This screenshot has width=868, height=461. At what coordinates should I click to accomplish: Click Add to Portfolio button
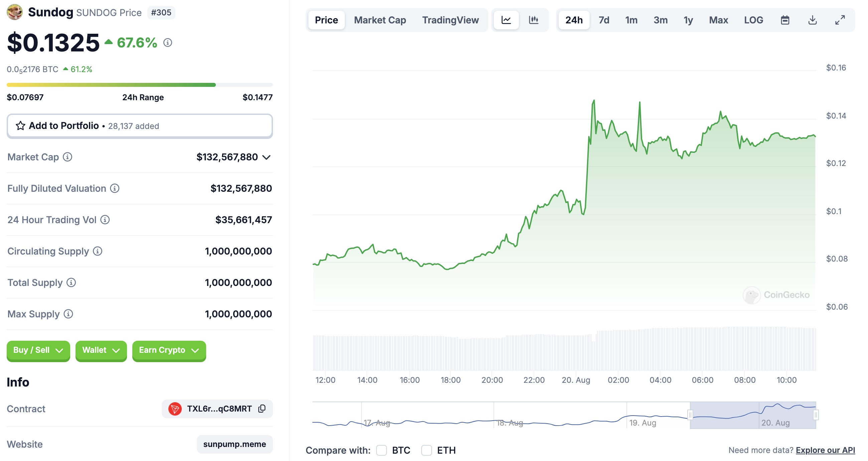pyautogui.click(x=140, y=126)
